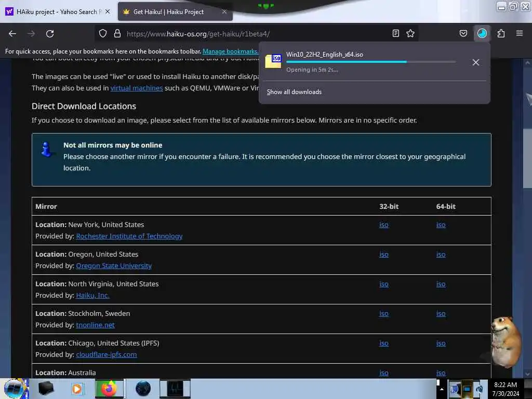Download 64-bit iso from New York mirror
Image resolution: width=532 pixels, height=399 pixels.
tap(441, 224)
